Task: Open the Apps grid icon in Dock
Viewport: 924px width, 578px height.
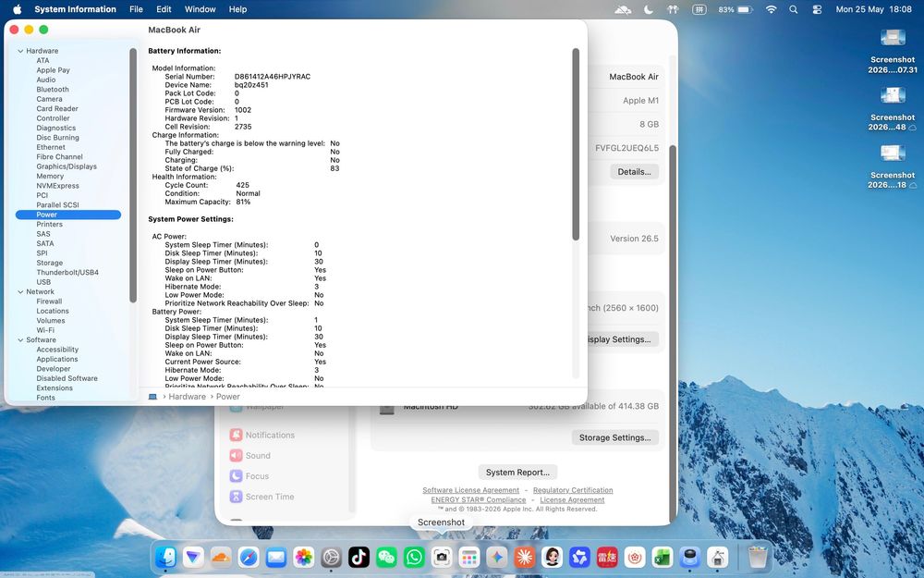Action: point(469,557)
